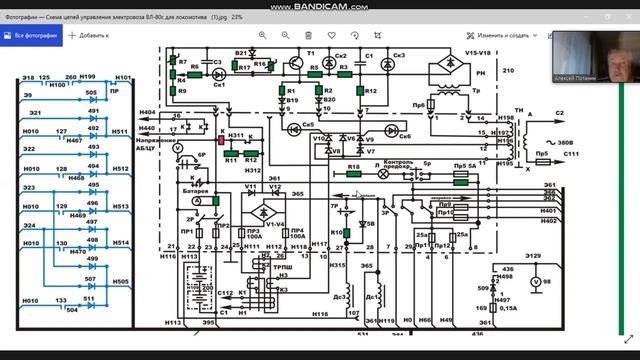
Task: Enter fullscreen via diagonal arrows icon
Action: 629,339
